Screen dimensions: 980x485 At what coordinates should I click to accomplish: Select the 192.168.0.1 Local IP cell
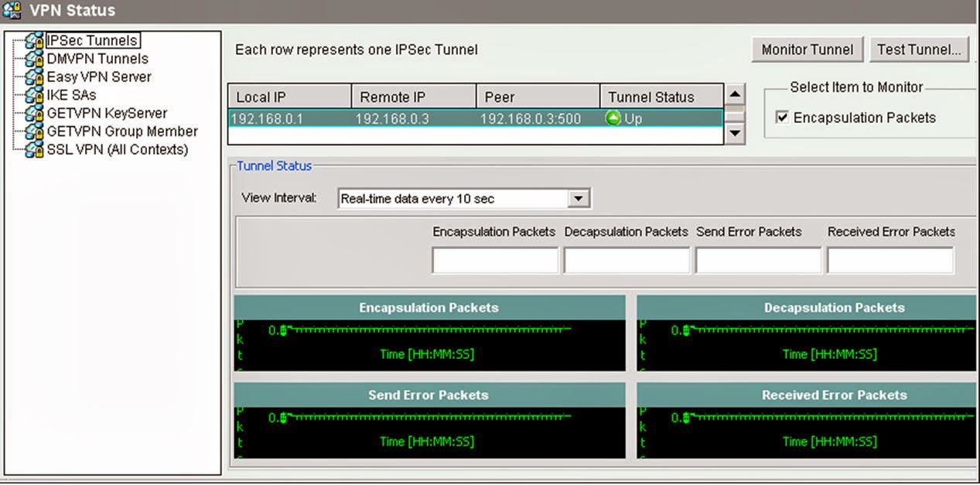click(290, 118)
